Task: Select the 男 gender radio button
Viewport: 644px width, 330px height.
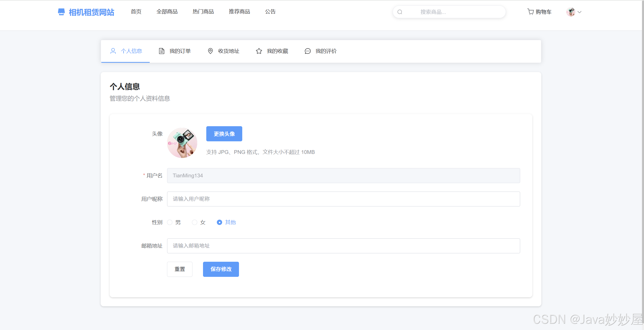Action: tap(170, 222)
